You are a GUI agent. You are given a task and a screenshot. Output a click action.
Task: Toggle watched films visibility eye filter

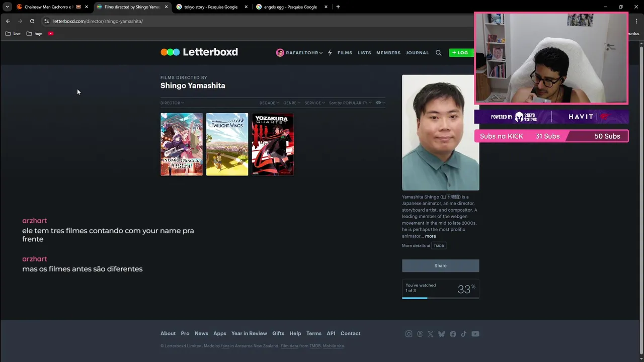pyautogui.click(x=380, y=103)
